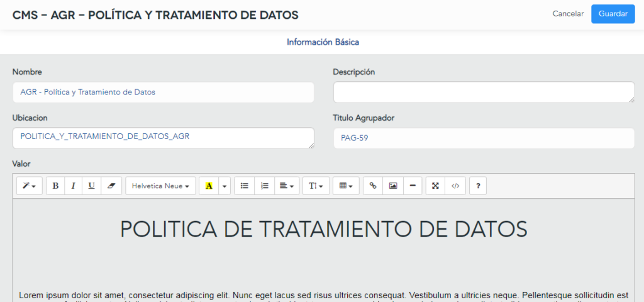Insert a picture with the image icon
644x302 pixels.
pos(393,186)
